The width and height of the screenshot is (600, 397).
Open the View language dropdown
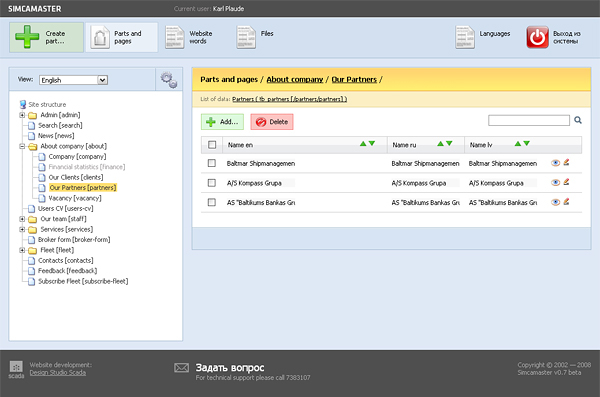(73, 80)
